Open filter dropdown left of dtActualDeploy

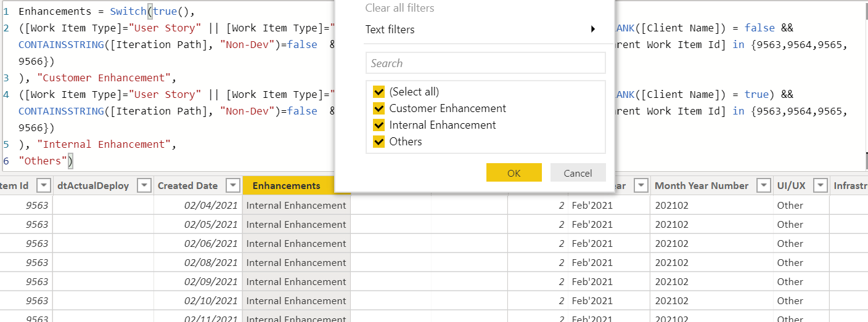(44, 186)
